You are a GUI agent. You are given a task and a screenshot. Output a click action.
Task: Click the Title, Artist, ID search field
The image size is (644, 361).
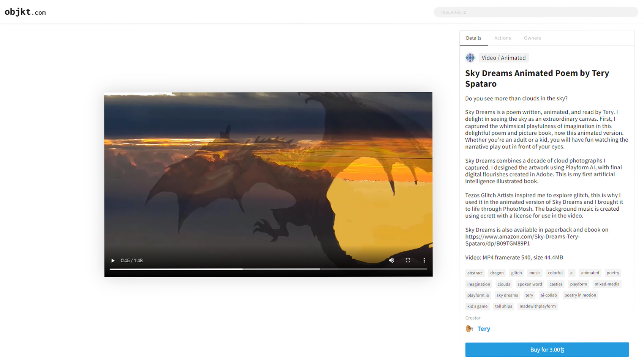(x=536, y=12)
